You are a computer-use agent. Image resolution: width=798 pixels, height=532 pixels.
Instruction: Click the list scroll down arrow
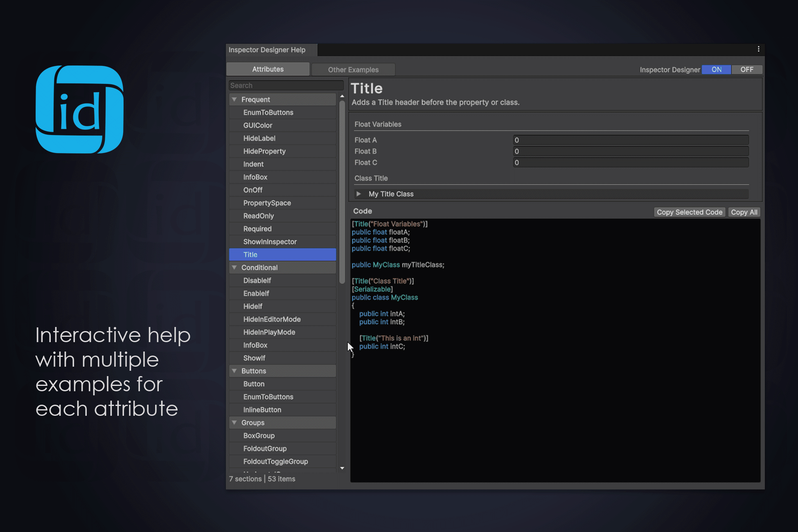tap(342, 468)
